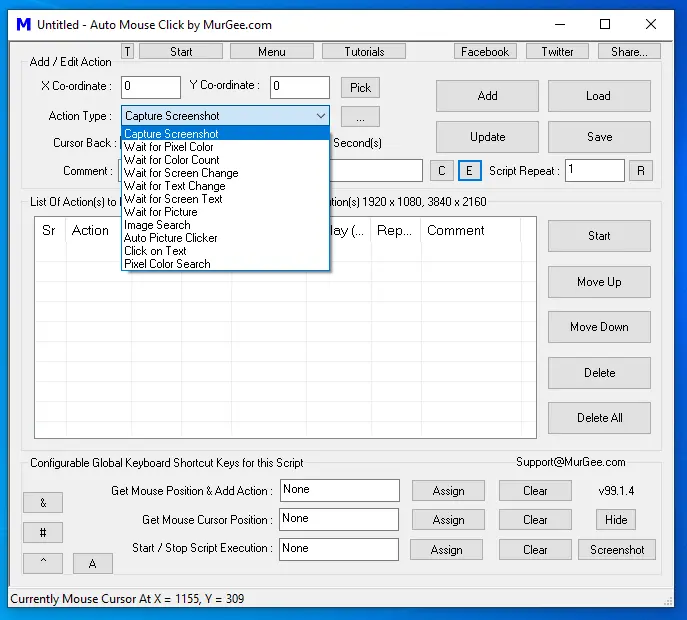Click the MurGee M icon in the title bar

coord(24,25)
